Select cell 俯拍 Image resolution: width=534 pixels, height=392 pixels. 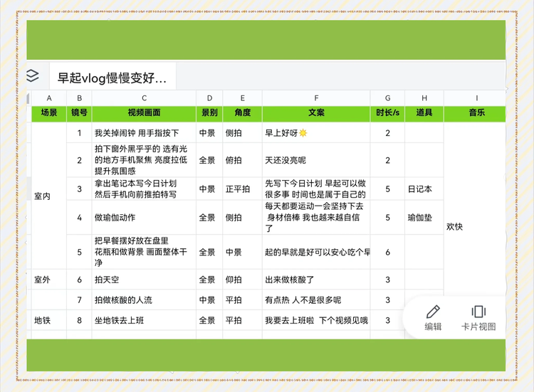(x=243, y=160)
